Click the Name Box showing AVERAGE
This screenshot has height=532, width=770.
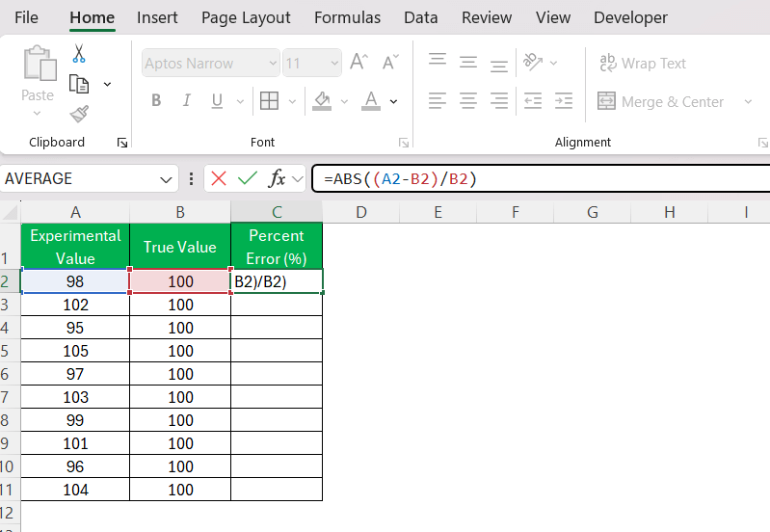[x=81, y=179]
